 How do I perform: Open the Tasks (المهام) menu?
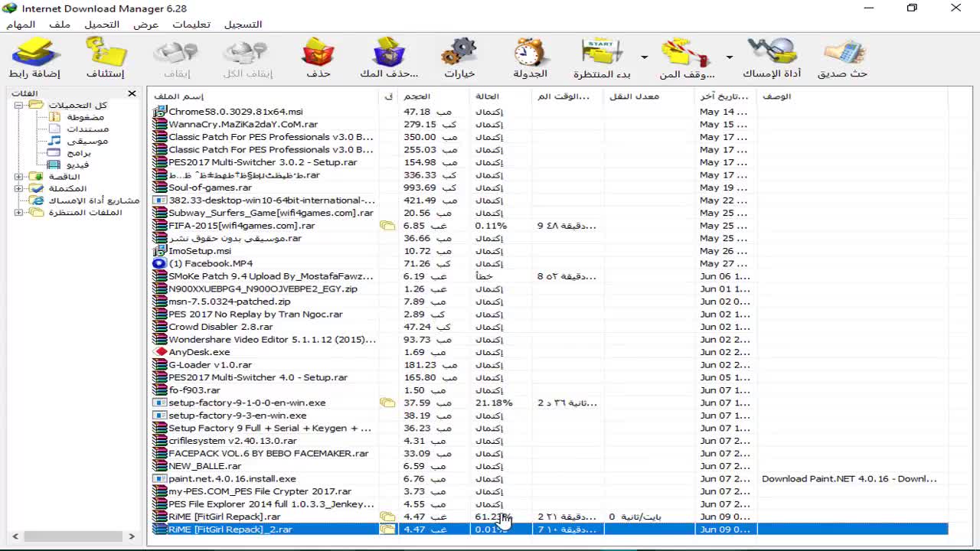21,24
